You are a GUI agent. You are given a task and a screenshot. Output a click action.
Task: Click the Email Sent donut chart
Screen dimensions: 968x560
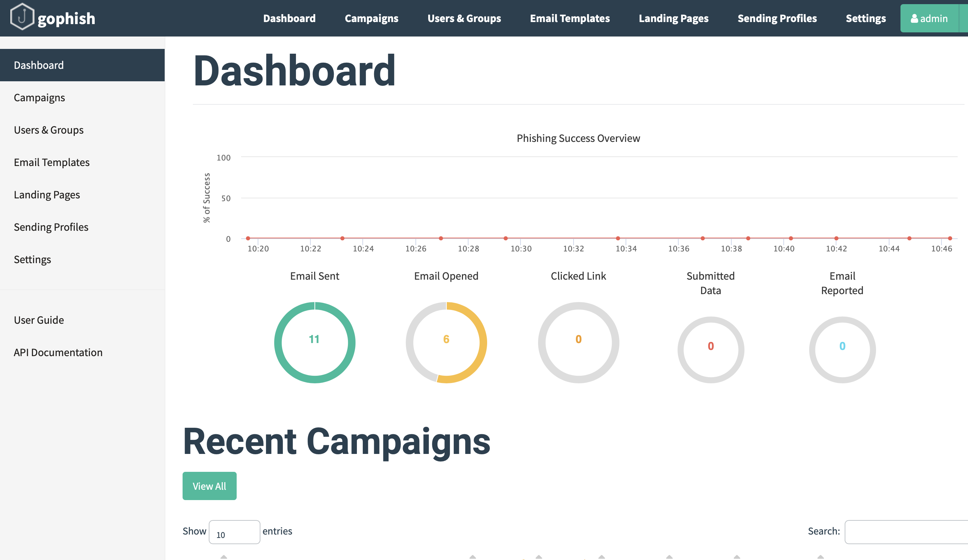click(x=315, y=342)
